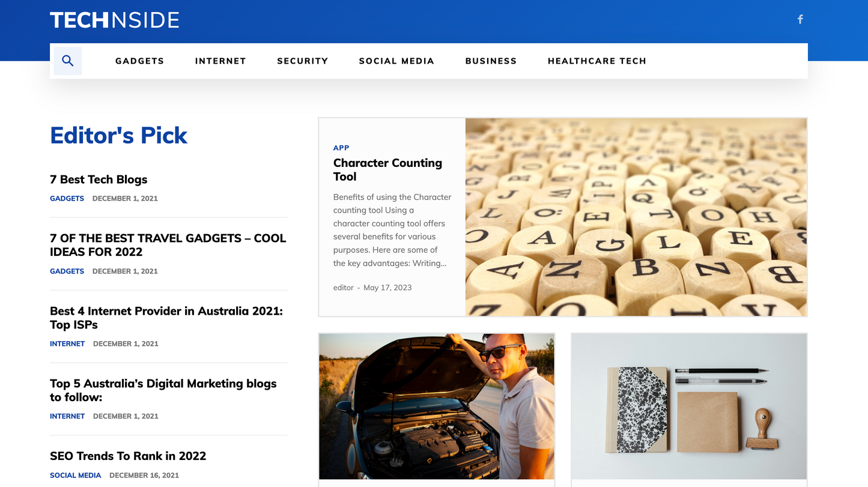Open the Gadgets menu item
Viewport: 868px width, 487px height.
(139, 61)
